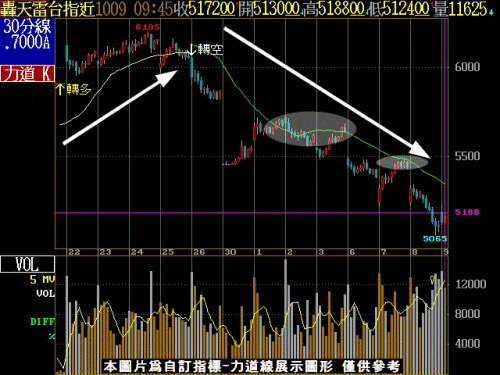This screenshot has height=375, width=500.
Task: Select the 力道 K indicator label
Action: tap(27, 73)
